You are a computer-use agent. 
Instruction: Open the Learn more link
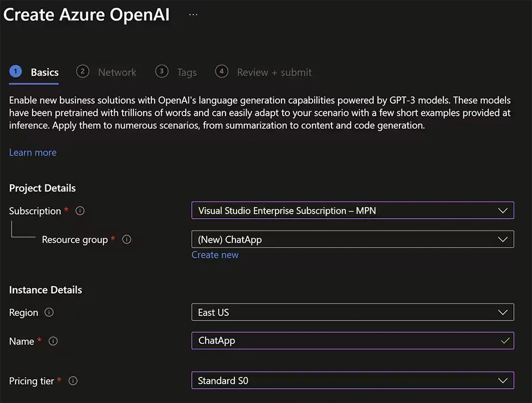coord(33,152)
